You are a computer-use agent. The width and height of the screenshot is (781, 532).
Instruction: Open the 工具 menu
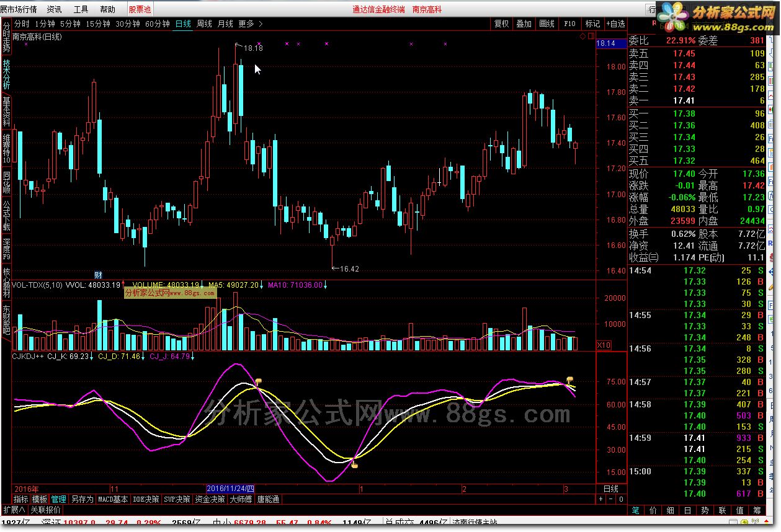pyautogui.click(x=81, y=9)
